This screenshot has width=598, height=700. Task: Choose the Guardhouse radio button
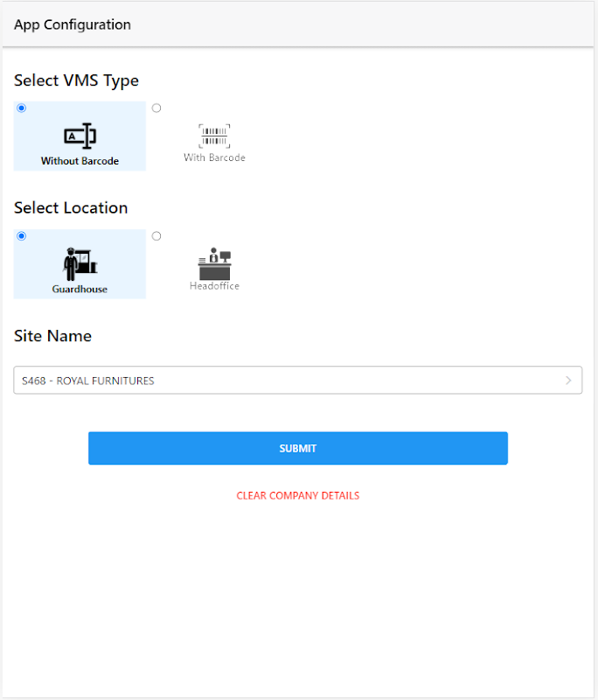click(22, 236)
